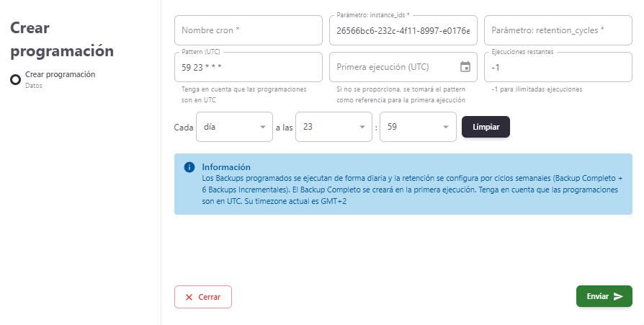Submit the form with Enviar

pyautogui.click(x=604, y=296)
